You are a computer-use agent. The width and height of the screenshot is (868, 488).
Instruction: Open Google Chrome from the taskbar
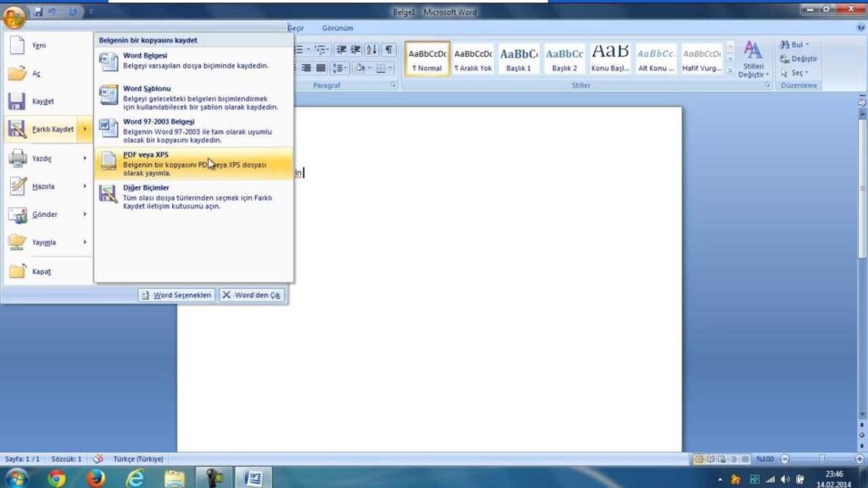[56, 478]
